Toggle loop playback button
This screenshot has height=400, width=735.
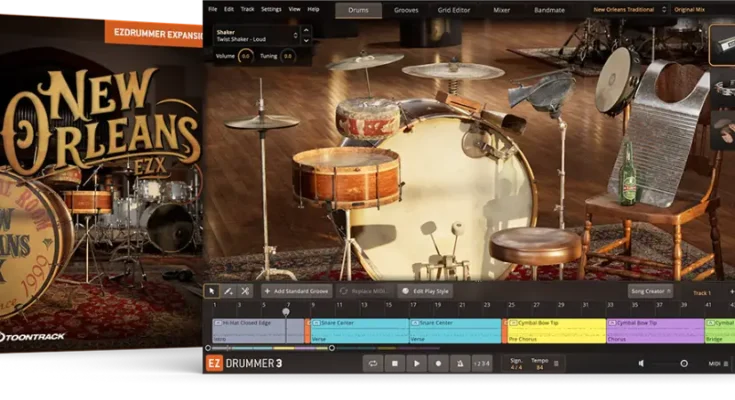pos(372,364)
